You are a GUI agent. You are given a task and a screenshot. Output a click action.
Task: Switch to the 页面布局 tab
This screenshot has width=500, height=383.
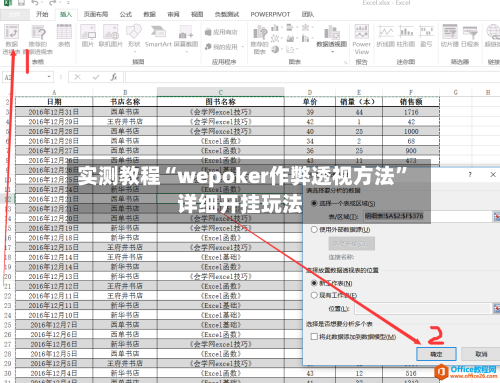pos(96,14)
